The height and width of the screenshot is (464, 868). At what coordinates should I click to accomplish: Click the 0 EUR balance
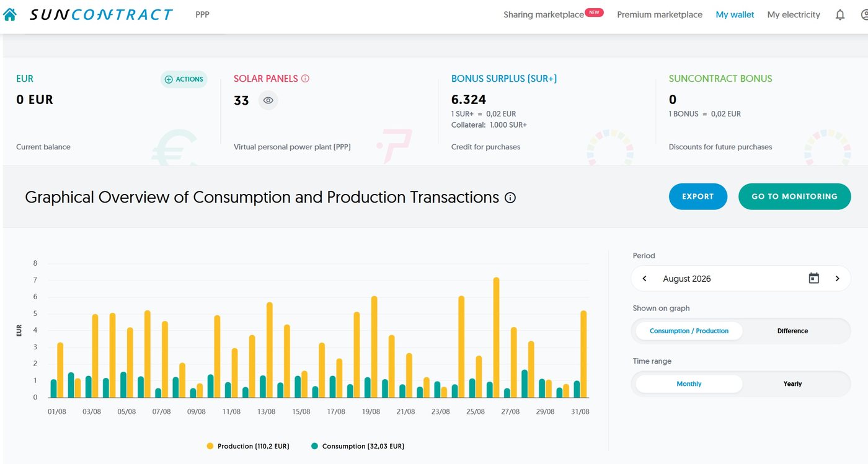click(35, 100)
